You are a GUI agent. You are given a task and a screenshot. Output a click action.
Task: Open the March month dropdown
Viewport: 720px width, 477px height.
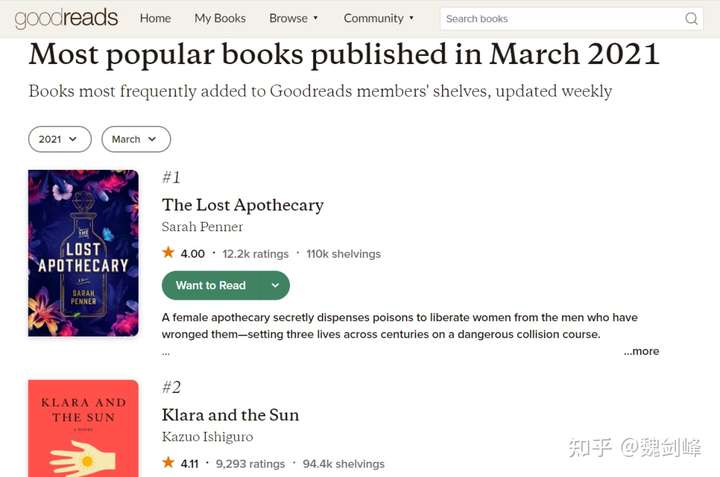coord(136,139)
